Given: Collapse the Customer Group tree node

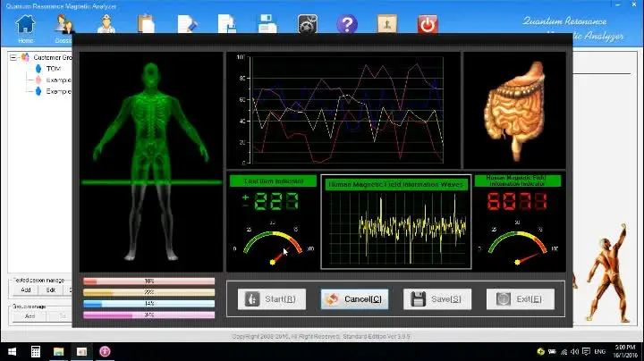Looking at the screenshot, I should tap(13, 57).
